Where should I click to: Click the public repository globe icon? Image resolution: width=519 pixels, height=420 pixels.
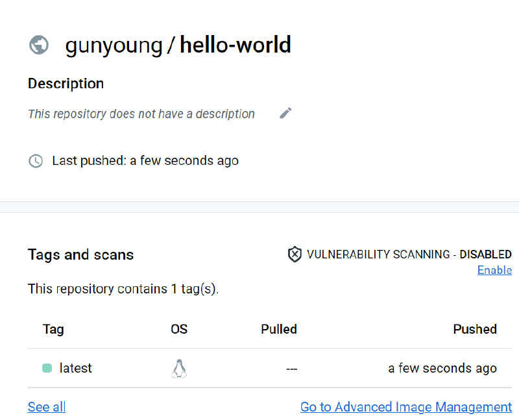coord(39,45)
